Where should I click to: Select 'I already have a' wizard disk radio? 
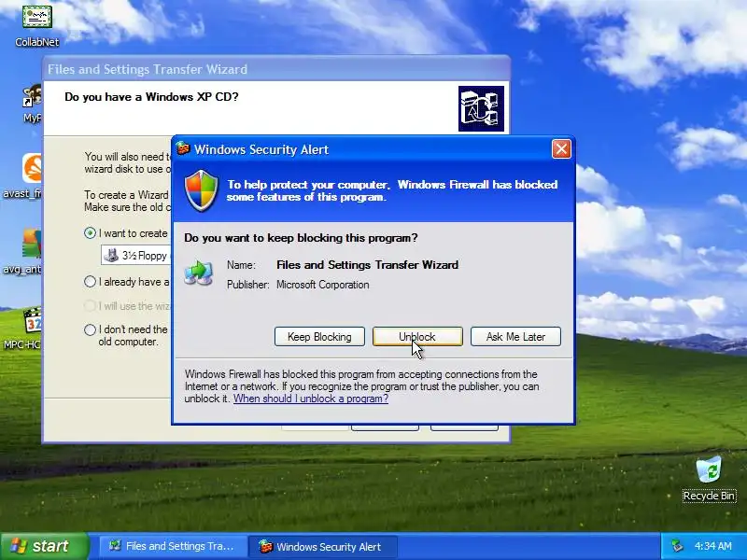[90, 282]
